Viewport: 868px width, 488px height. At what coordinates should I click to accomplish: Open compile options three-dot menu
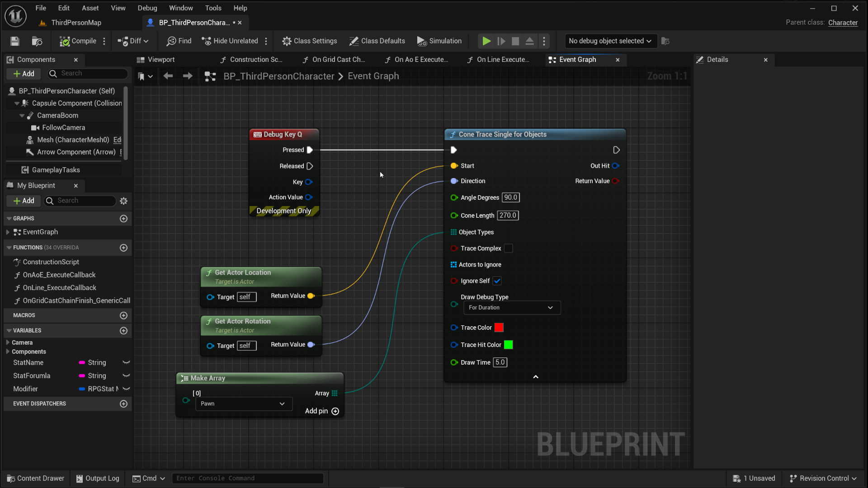(x=104, y=41)
